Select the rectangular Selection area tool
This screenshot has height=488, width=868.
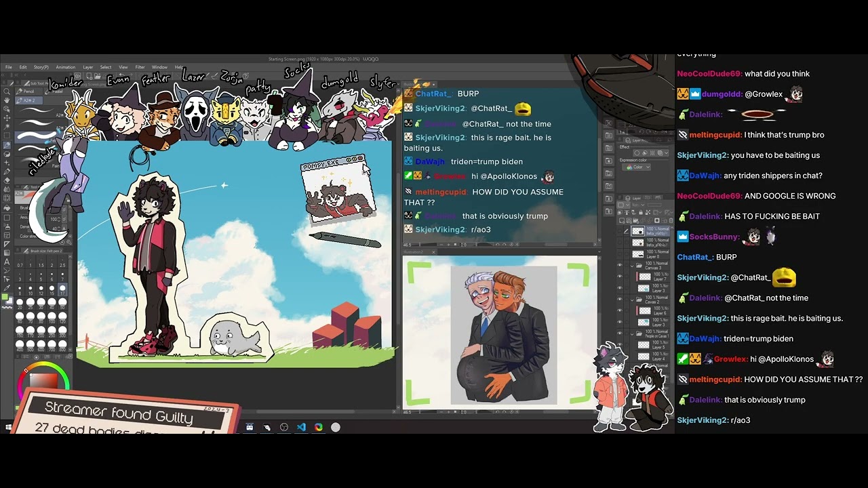(x=7, y=135)
